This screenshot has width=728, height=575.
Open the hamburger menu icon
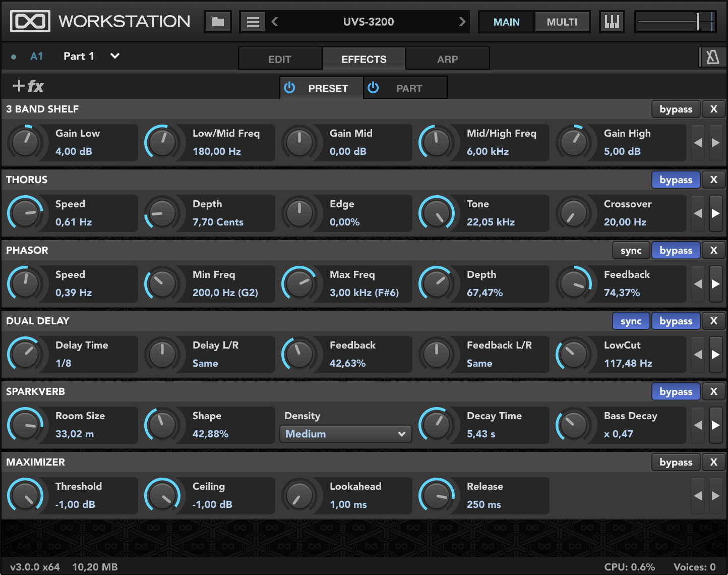(x=253, y=22)
